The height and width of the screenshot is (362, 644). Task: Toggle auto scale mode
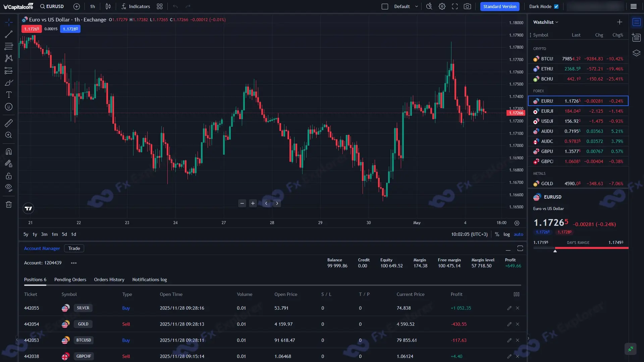pyautogui.click(x=518, y=234)
